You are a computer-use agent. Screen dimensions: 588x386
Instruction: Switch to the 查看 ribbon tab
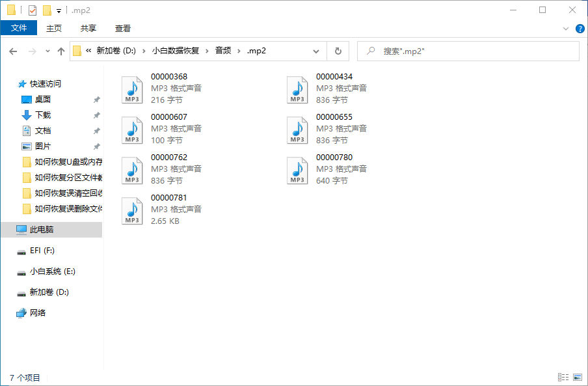point(123,28)
